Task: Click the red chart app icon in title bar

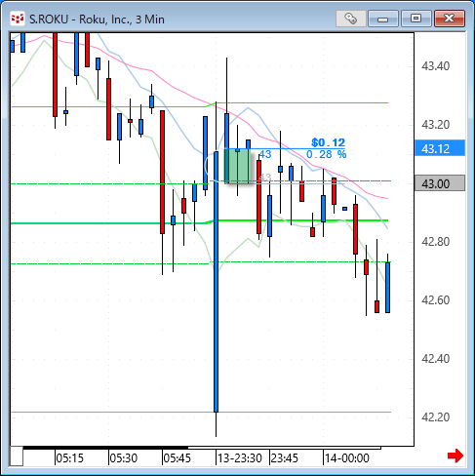Action: tap(17, 19)
